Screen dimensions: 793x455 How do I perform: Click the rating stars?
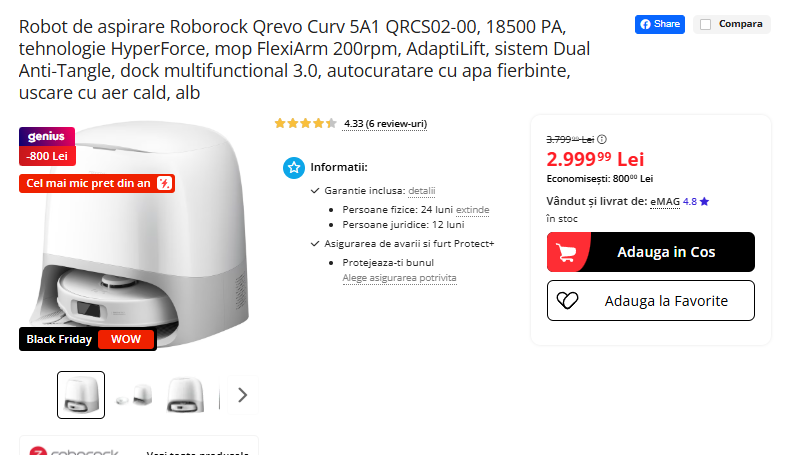pyautogui.click(x=305, y=123)
